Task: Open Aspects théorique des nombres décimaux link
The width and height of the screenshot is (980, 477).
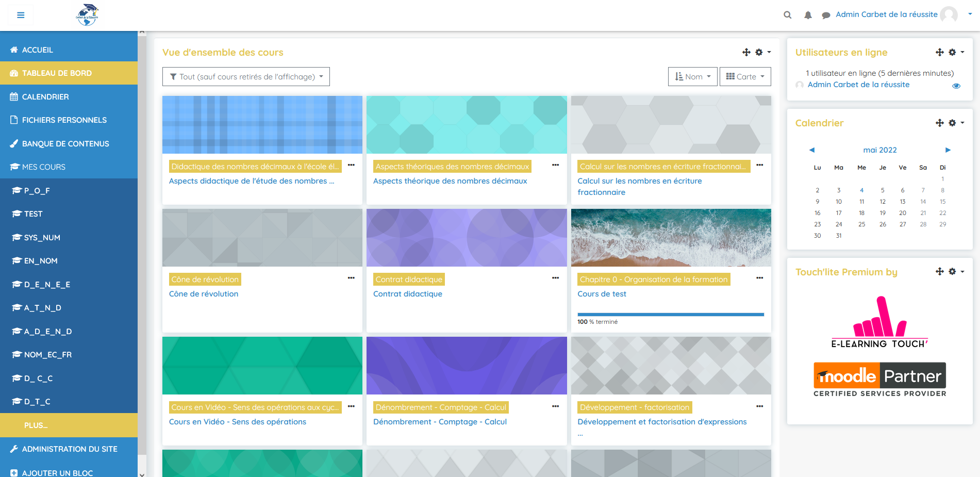Action: tap(450, 181)
